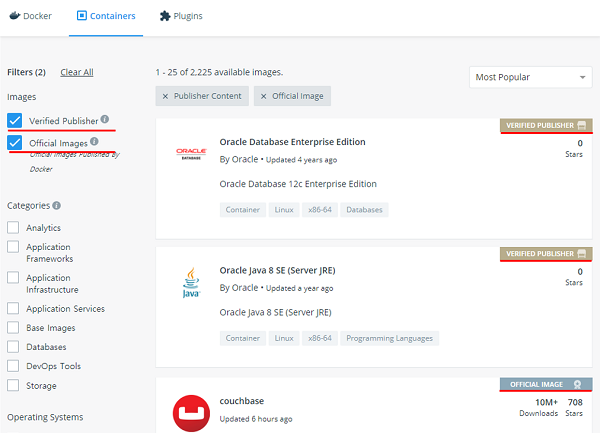The image size is (600, 433).
Task: Click the Programming Languages tag chip
Action: 390,338
